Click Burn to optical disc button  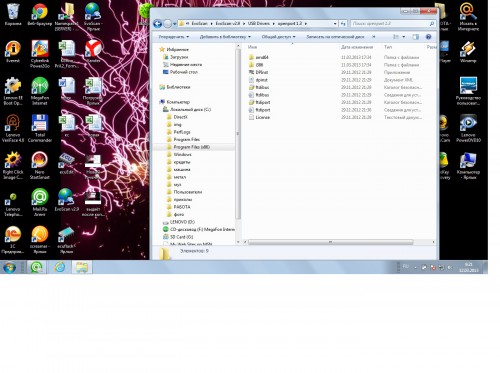335,37
